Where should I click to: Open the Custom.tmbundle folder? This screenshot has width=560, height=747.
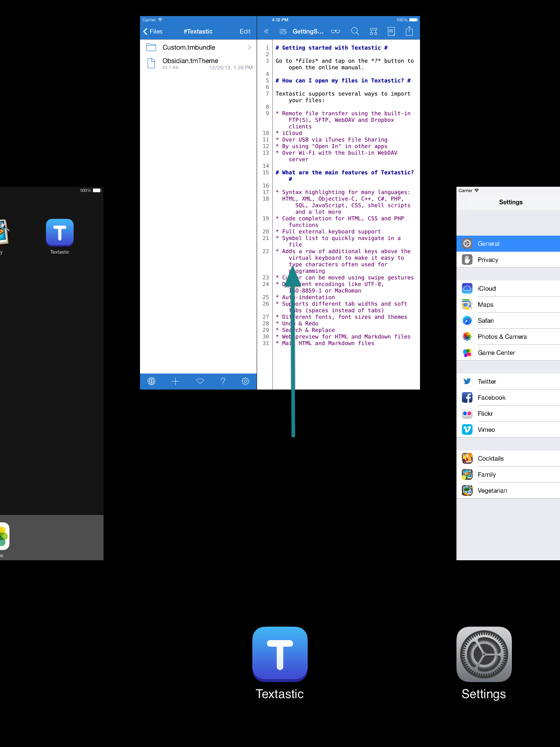198,47
